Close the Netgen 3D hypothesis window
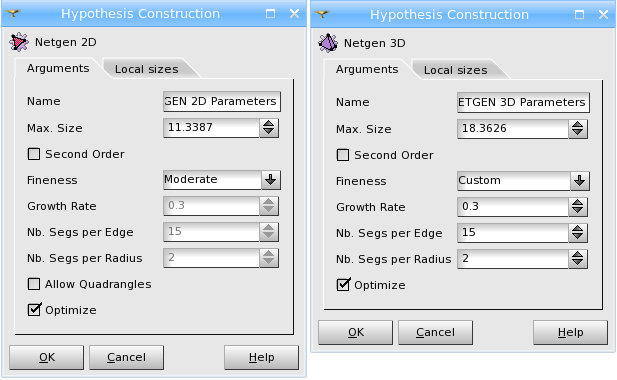 [x=603, y=15]
